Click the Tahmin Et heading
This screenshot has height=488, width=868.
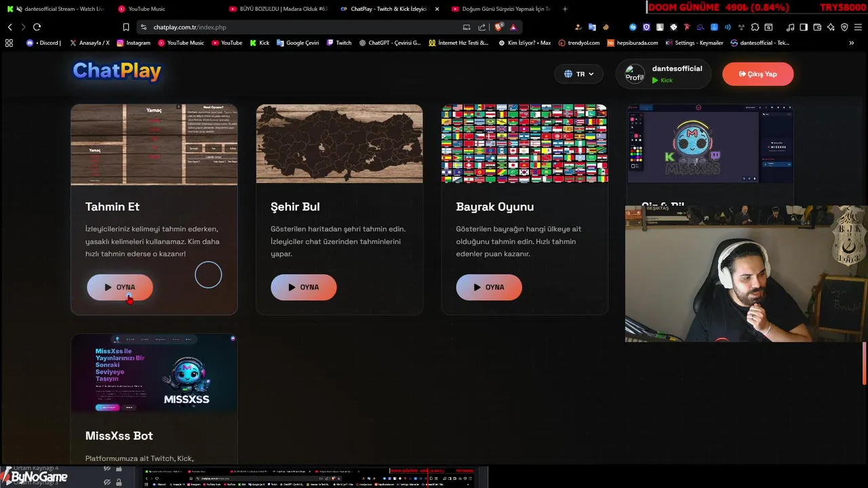pyautogui.click(x=113, y=207)
